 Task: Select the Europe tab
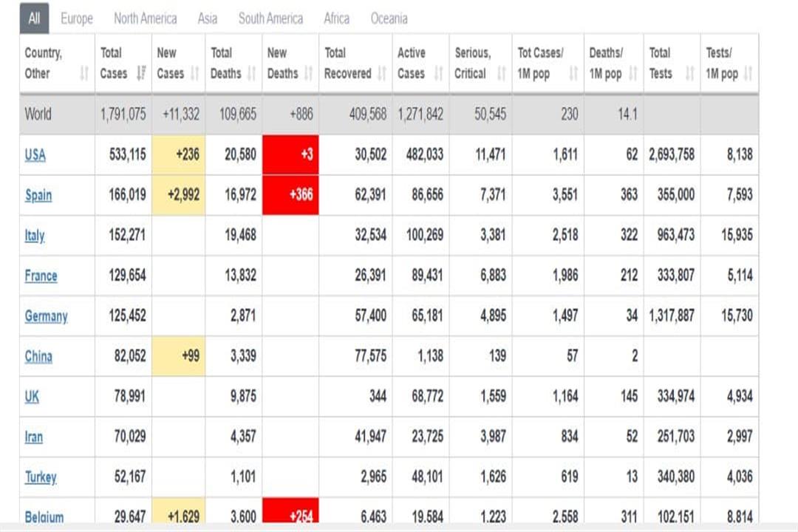(77, 18)
